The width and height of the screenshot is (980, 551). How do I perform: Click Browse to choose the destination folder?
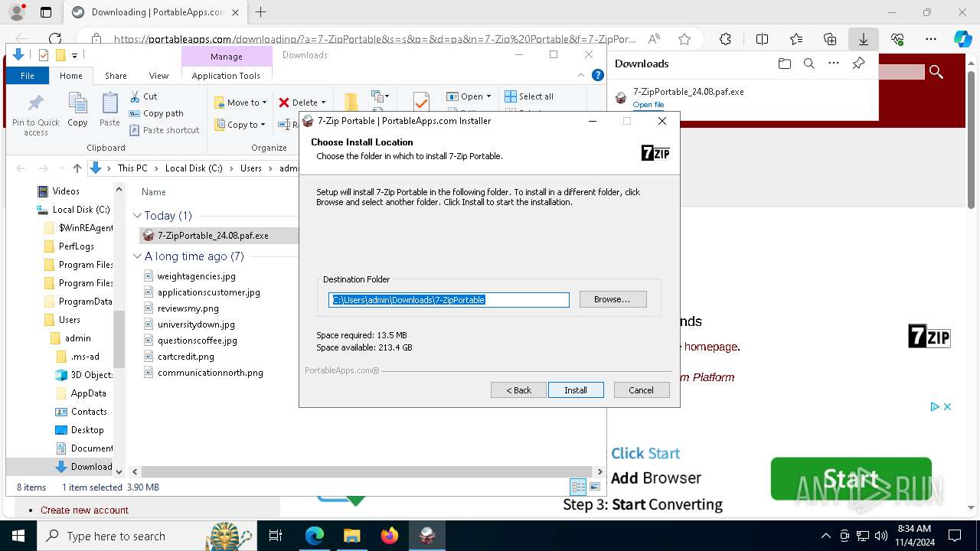(612, 299)
